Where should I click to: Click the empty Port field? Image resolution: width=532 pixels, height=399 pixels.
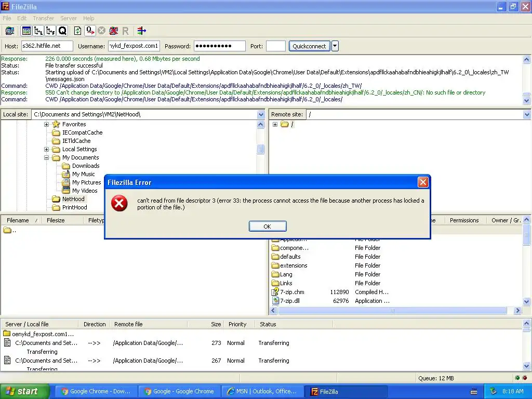tap(275, 46)
